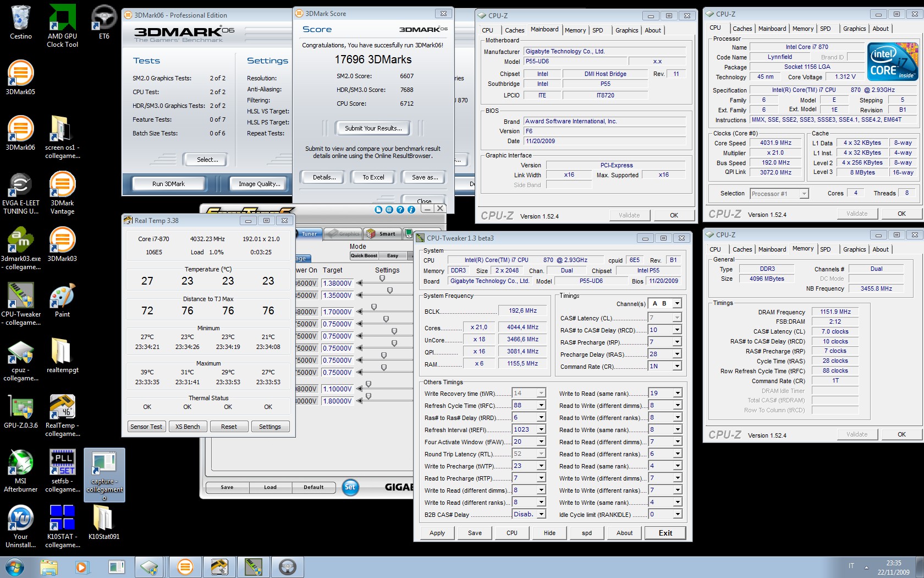The height and width of the screenshot is (578, 924).
Task: Launch the K10STAT desktop shortcut
Action: (x=62, y=527)
